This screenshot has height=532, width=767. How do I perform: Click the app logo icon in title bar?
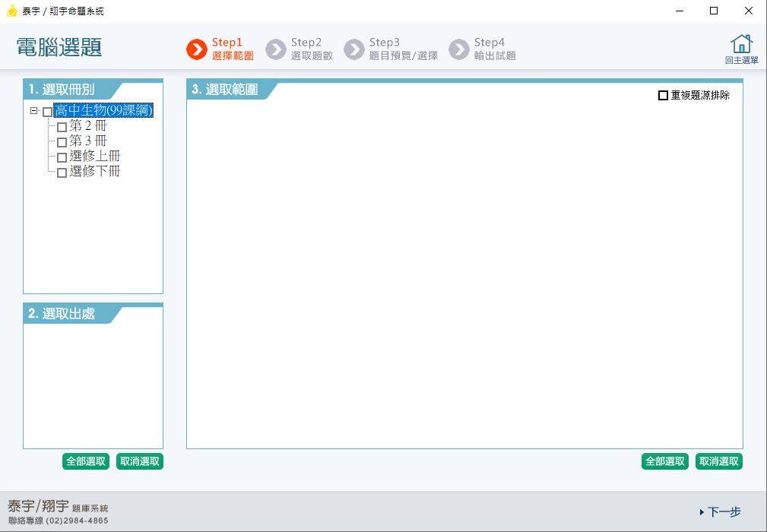pos(11,11)
